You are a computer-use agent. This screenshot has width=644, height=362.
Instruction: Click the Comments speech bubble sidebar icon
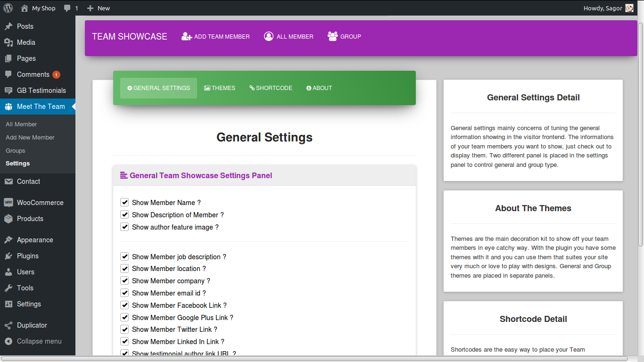pos(8,74)
